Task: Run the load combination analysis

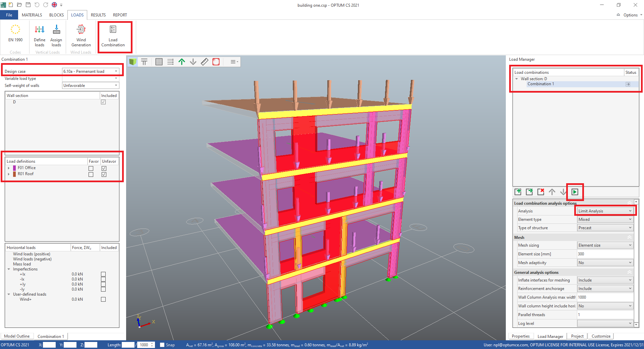Action: (575, 192)
